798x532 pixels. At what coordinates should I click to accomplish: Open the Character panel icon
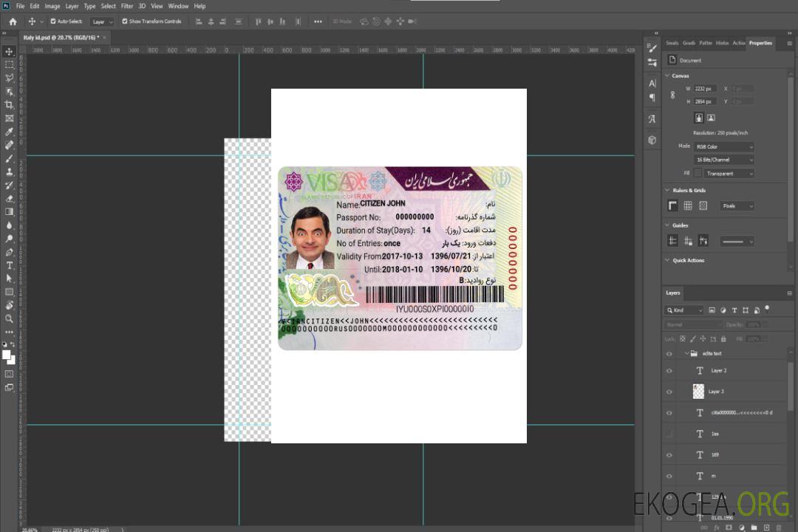[x=652, y=83]
